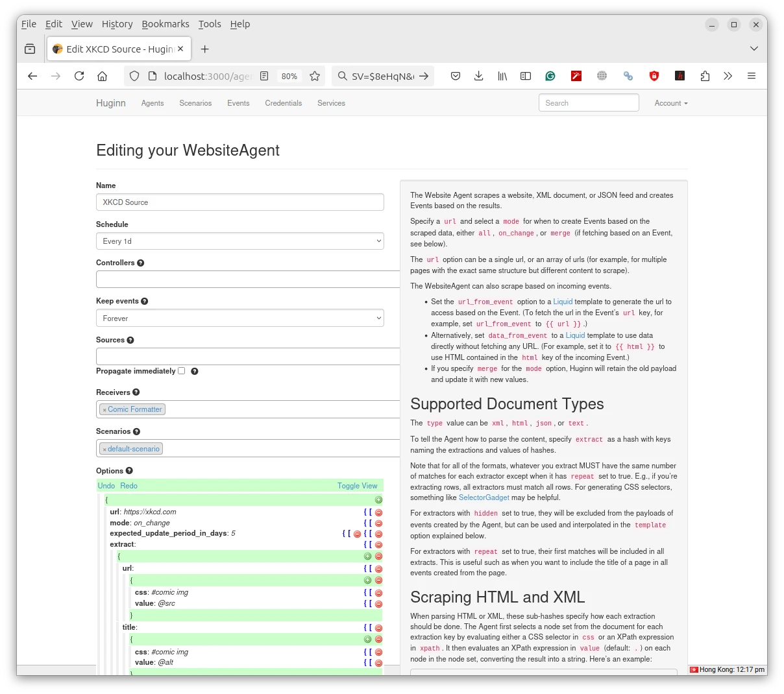Remove the value @src row

(x=378, y=604)
